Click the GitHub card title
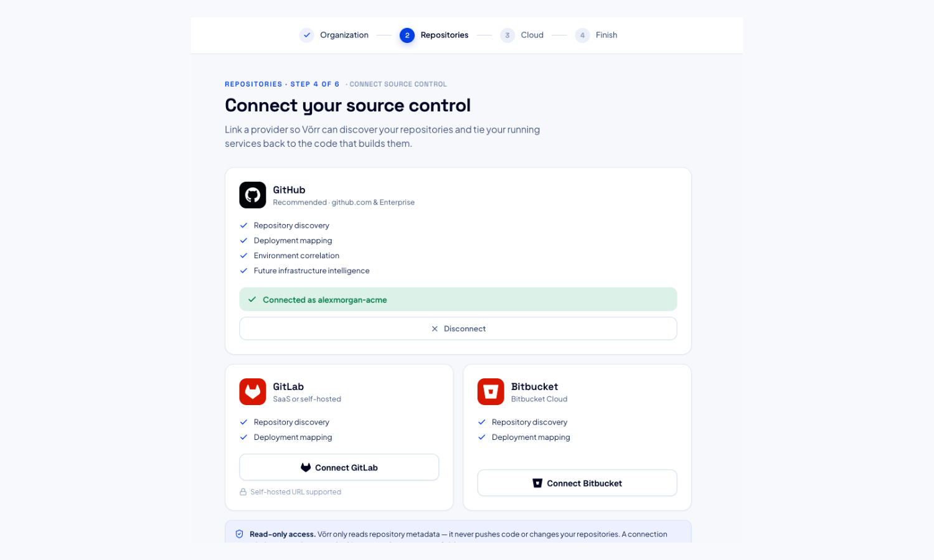Viewport: 934px width, 560px height. [289, 190]
